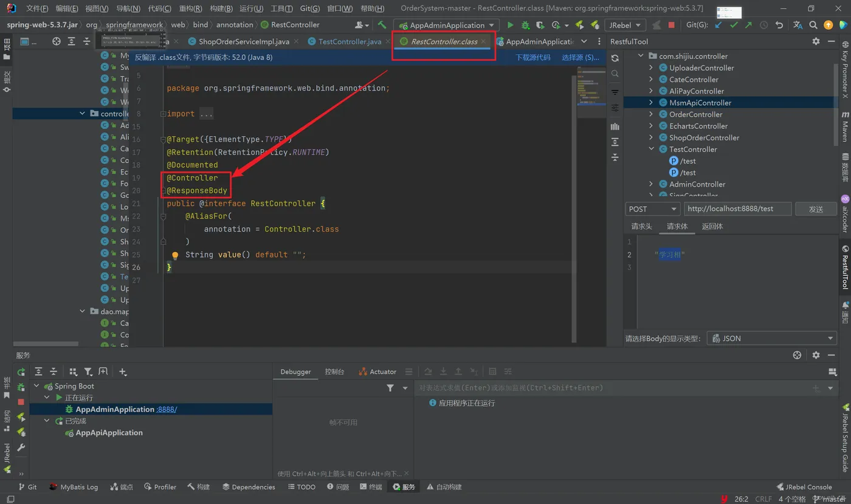This screenshot has width=851, height=504.
Task: Rerun service icon in Services panel
Action: coord(21,371)
